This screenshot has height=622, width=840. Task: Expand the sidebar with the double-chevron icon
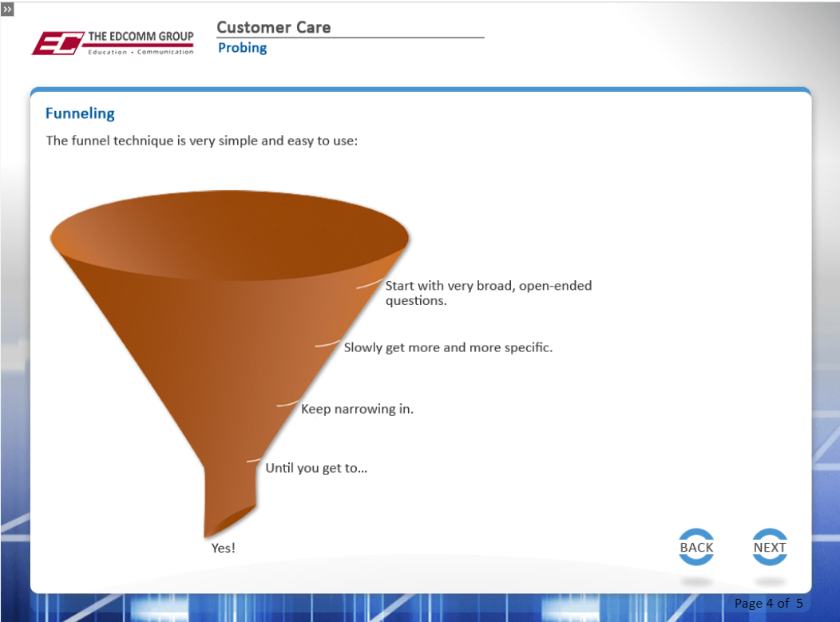pos(7,9)
